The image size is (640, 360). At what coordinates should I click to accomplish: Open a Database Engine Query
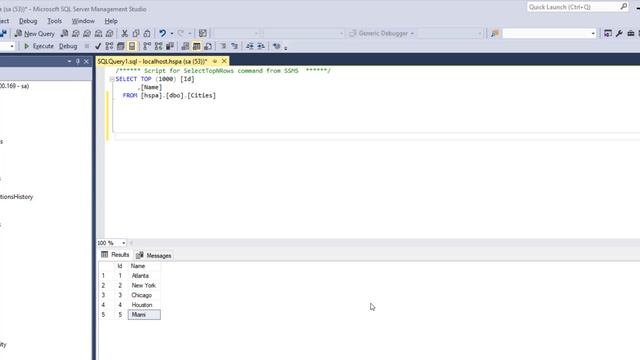pos(64,33)
